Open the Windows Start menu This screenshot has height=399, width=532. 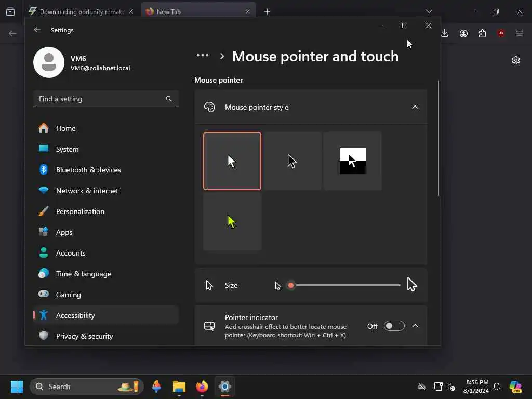(x=17, y=387)
